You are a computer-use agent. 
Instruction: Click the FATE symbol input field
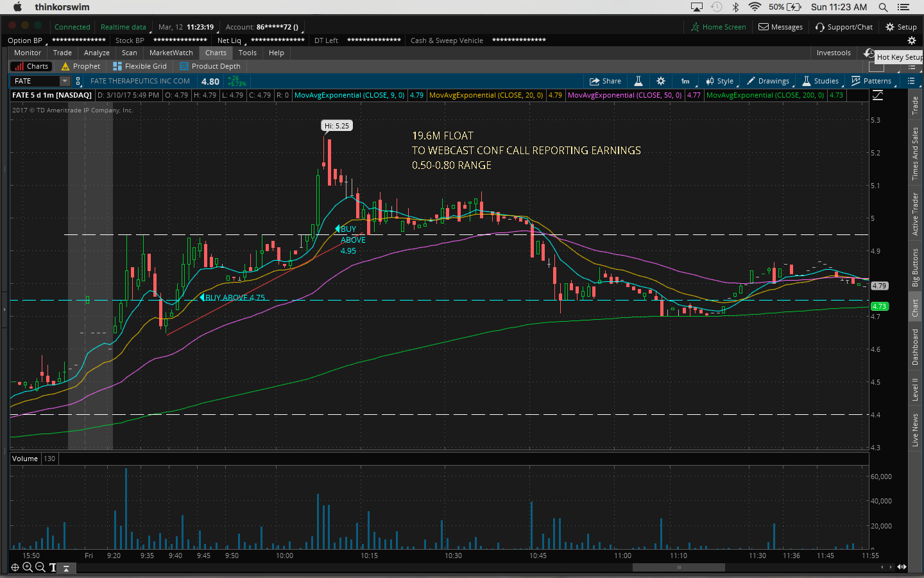click(x=35, y=81)
